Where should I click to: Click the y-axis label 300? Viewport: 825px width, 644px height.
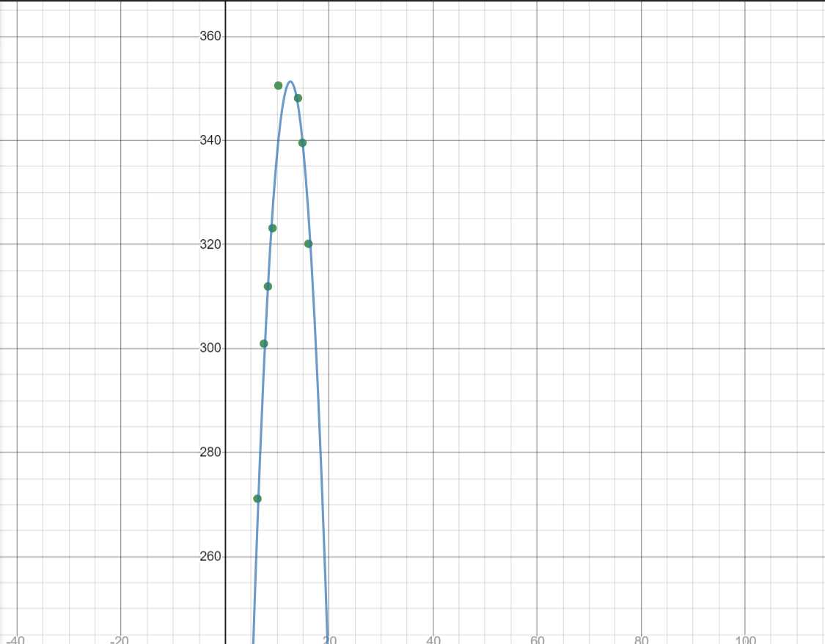pyautogui.click(x=210, y=348)
